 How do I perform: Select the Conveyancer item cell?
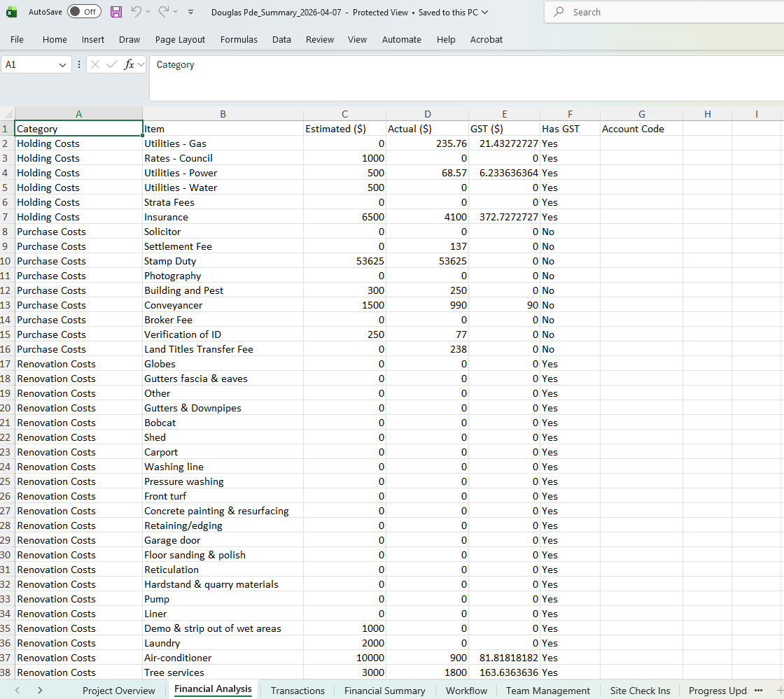coord(223,305)
